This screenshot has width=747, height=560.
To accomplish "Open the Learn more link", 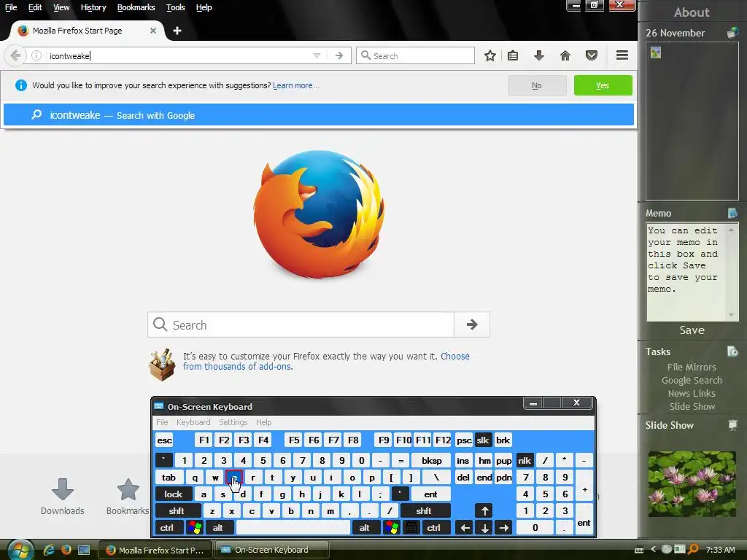I will coord(295,85).
